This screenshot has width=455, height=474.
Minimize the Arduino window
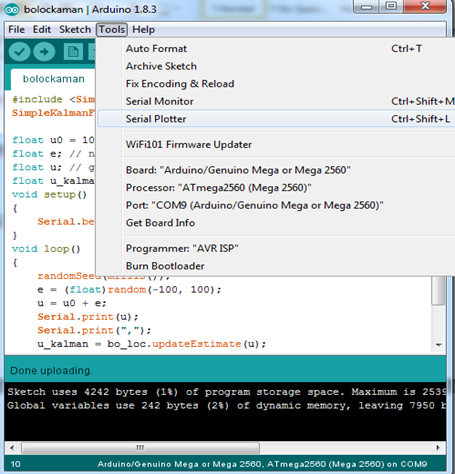[366, 7]
